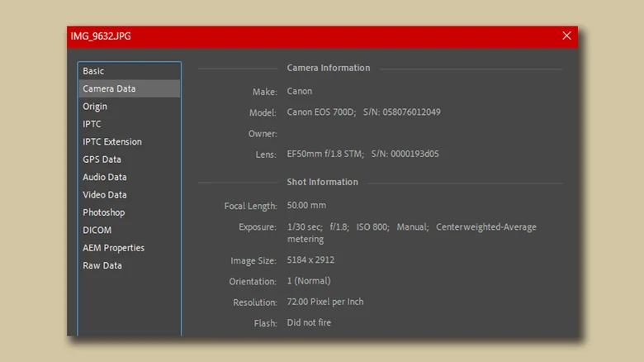Close the IMG_9632.JPG info dialog
Image resolution: width=644 pixels, height=362 pixels.
point(566,36)
